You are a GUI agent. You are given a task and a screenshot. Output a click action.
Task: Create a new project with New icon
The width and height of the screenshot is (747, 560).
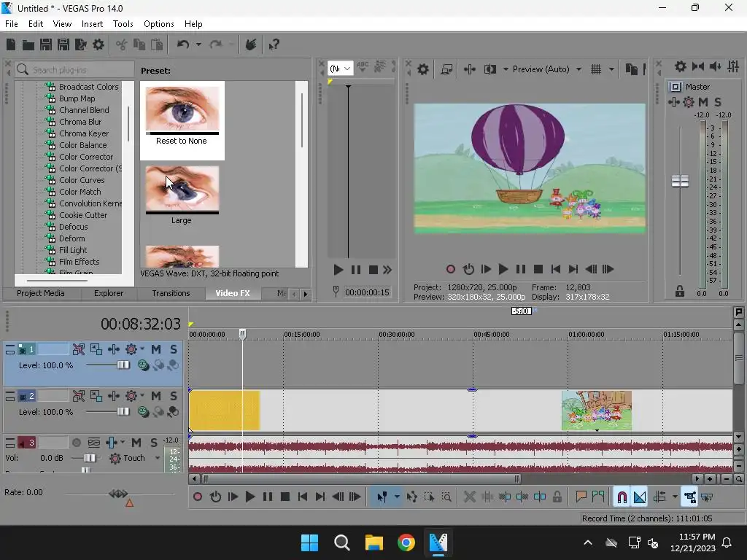(x=11, y=44)
